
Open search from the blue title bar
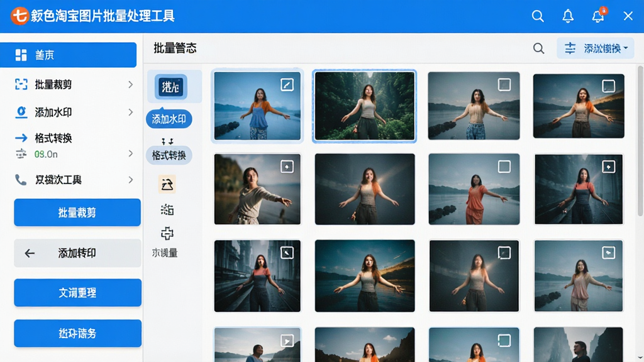coord(538,16)
